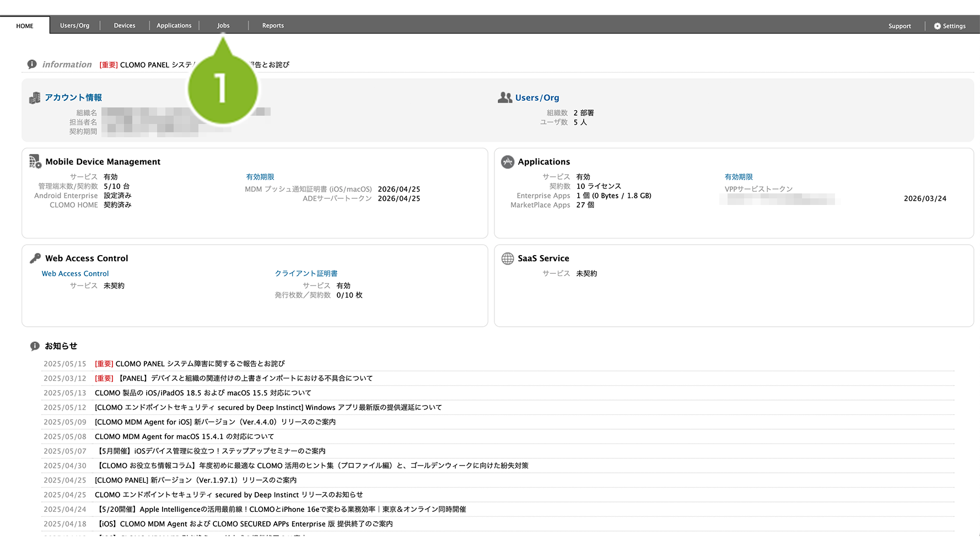Click the Mobile Device Management icon
The height and width of the screenshot is (551, 980).
click(35, 161)
